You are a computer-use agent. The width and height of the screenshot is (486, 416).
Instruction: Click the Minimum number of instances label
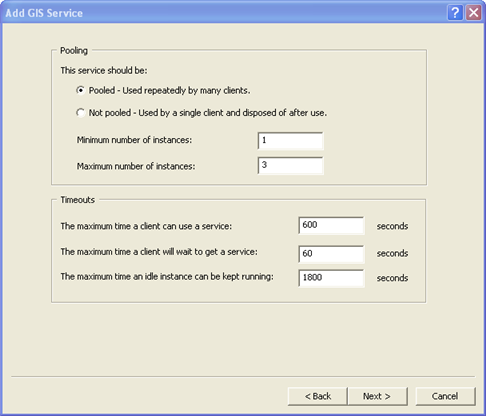[134, 140]
